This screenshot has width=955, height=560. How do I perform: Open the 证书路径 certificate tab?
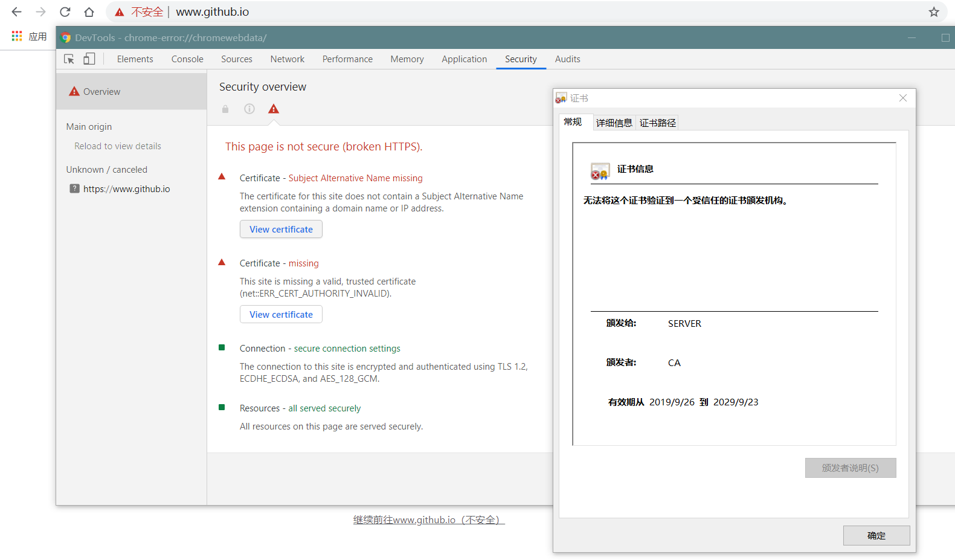point(658,123)
